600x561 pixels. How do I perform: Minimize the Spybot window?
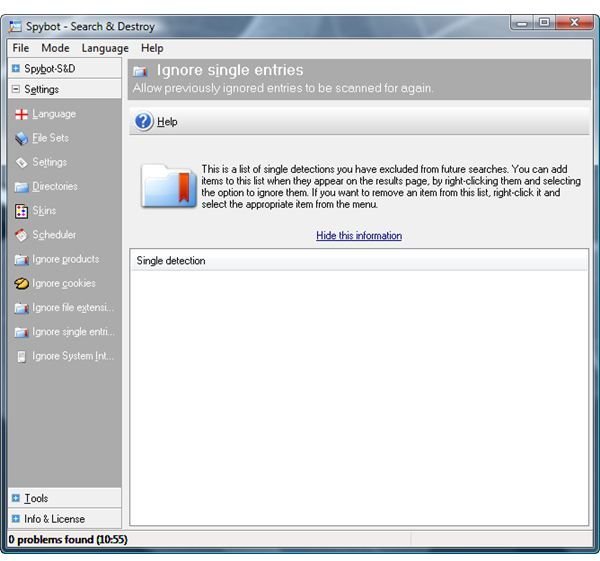pyautogui.click(x=522, y=23)
